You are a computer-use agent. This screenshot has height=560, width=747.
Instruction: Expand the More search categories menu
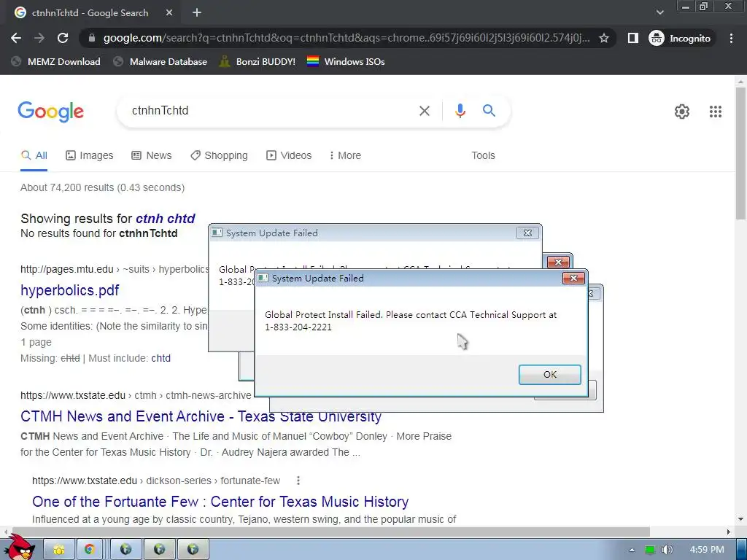tap(345, 155)
